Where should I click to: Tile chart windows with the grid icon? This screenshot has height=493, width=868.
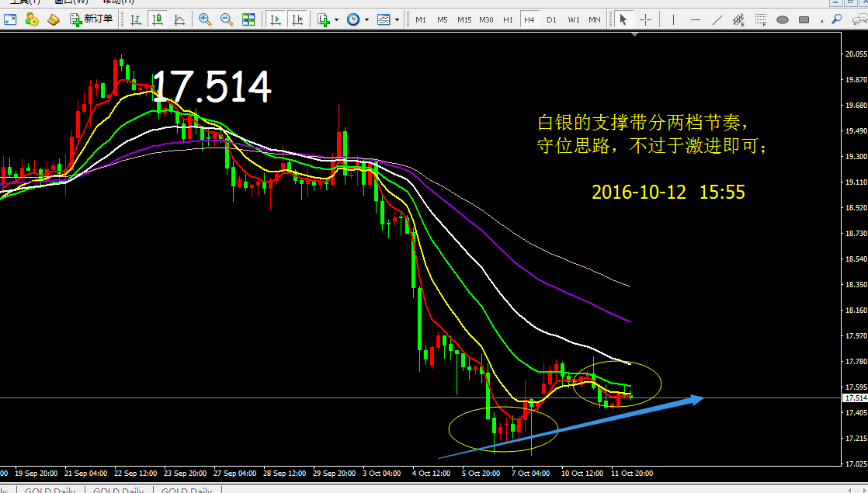(248, 20)
